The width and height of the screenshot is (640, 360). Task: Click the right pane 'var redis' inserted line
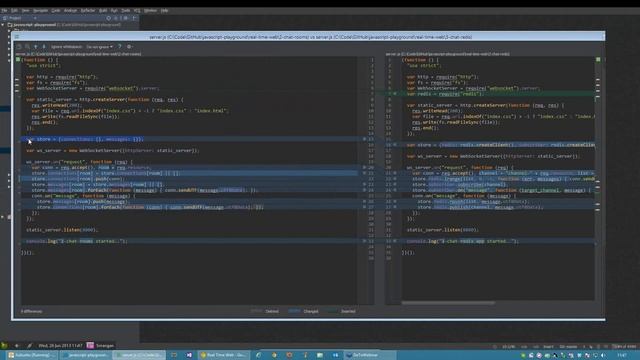498,93
